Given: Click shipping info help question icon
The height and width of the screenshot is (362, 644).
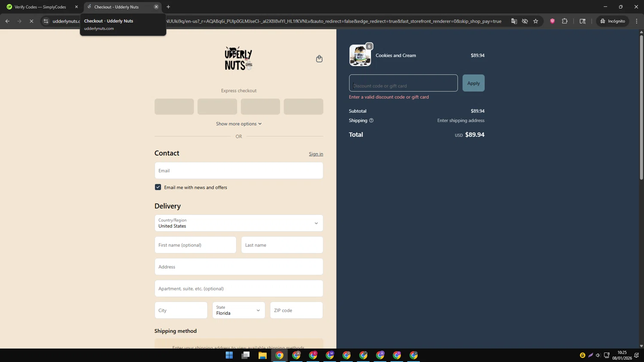Looking at the screenshot, I should 371,121.
